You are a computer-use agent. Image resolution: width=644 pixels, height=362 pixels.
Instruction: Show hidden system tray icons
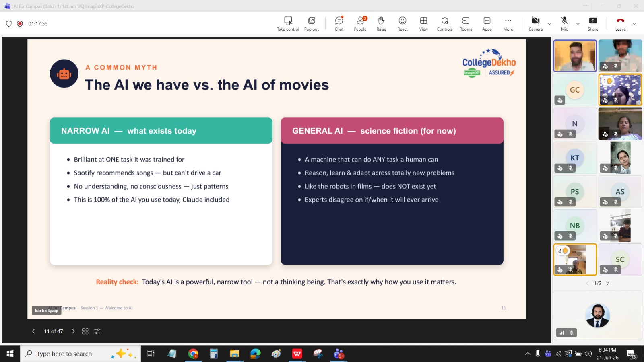pyautogui.click(x=528, y=354)
